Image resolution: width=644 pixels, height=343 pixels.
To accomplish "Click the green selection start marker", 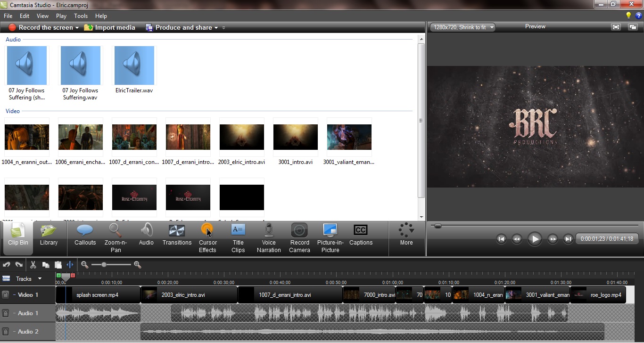I will pos(58,275).
